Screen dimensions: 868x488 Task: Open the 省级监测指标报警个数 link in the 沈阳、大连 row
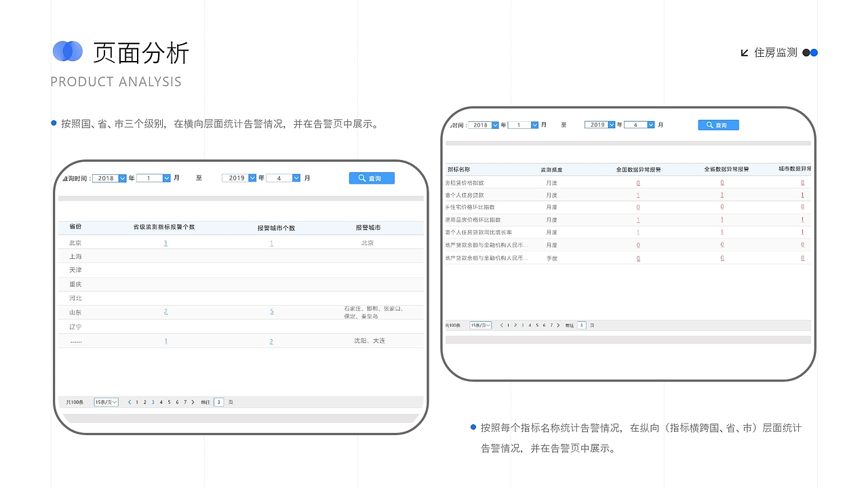[165, 341]
